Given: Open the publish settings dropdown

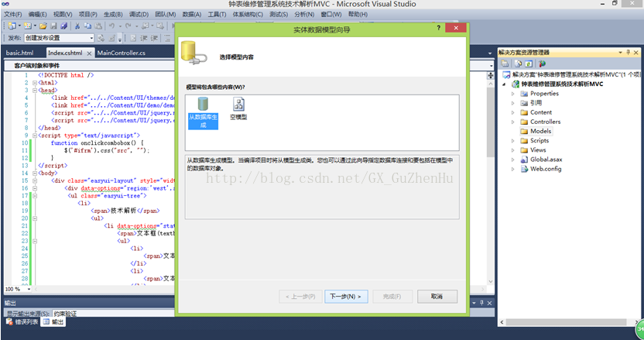Looking at the screenshot, I should coord(91,38).
